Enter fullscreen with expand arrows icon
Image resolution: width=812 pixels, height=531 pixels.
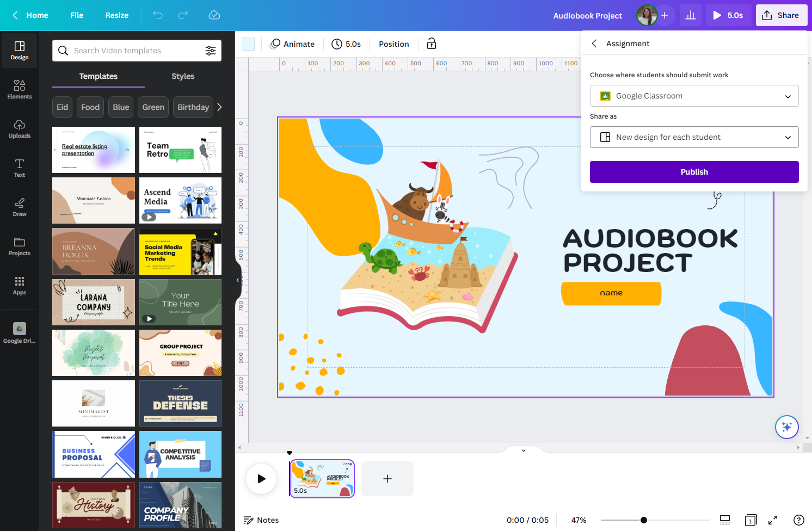point(773,520)
